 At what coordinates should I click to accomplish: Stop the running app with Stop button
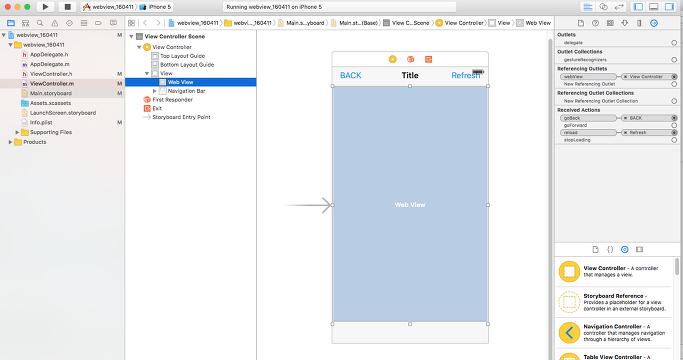(x=68, y=7)
